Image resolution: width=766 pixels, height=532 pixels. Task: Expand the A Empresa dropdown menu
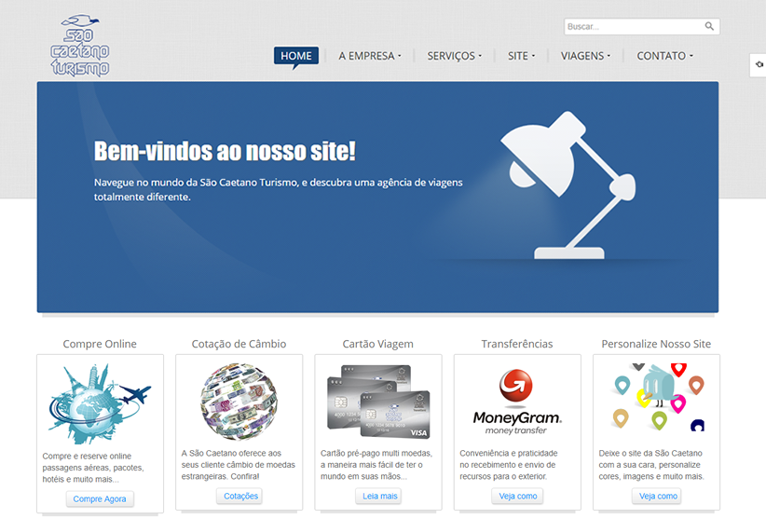point(370,56)
